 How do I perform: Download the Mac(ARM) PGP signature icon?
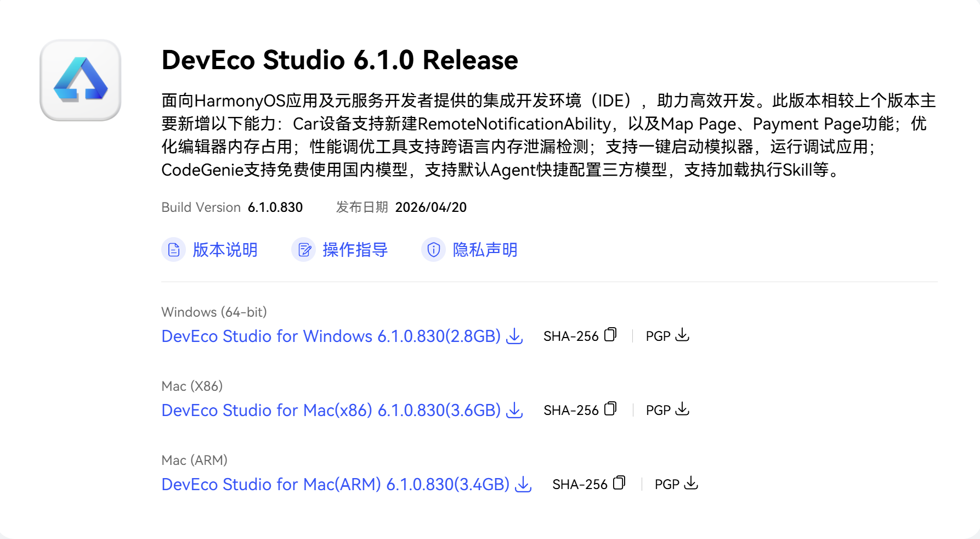pos(691,483)
